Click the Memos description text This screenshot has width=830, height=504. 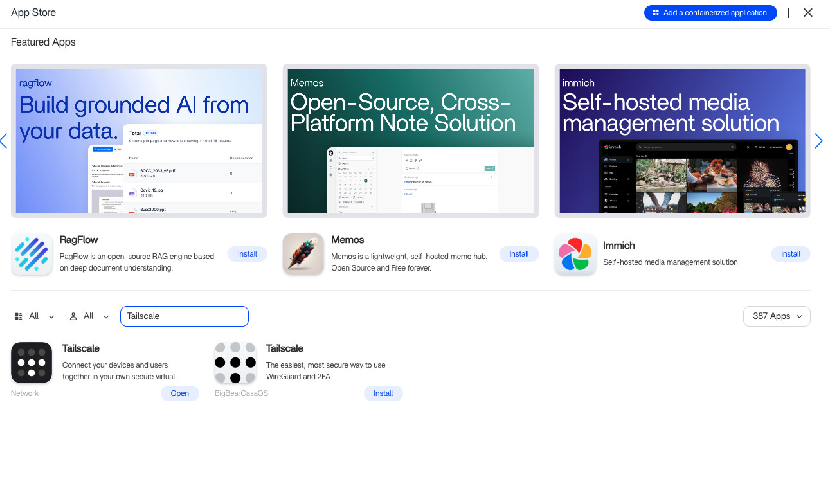pos(410,262)
